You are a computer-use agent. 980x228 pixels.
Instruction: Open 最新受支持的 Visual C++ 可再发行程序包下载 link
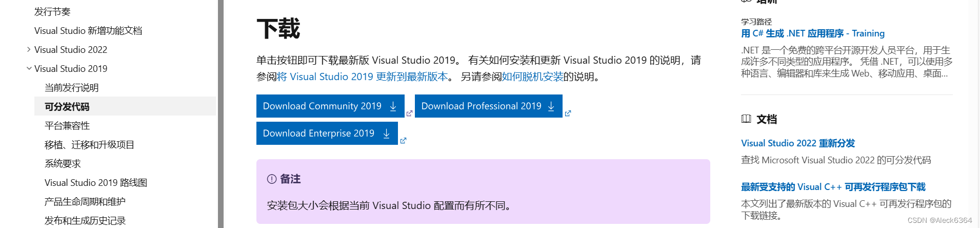pos(833,187)
